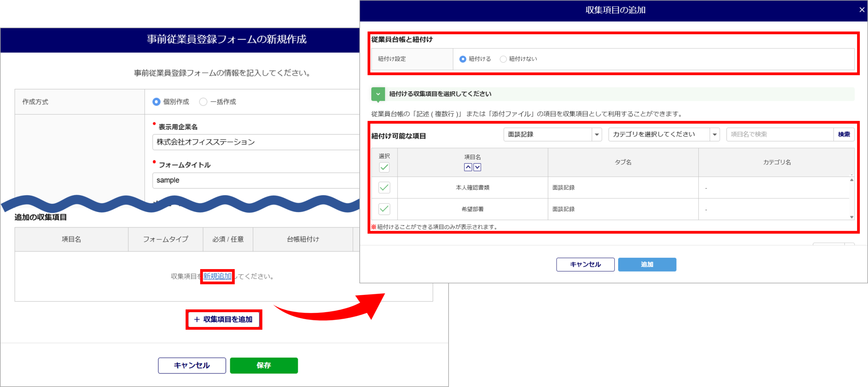Click the 検索 button

click(x=844, y=135)
